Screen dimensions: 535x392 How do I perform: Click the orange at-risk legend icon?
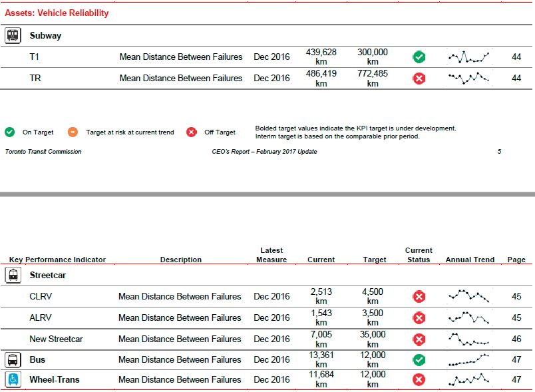tap(73, 132)
